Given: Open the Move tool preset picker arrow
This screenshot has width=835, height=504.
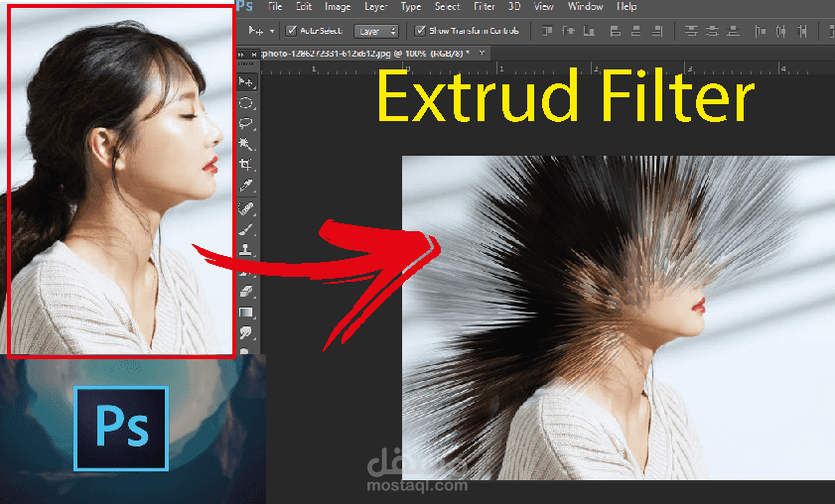Looking at the screenshot, I should click(x=272, y=32).
